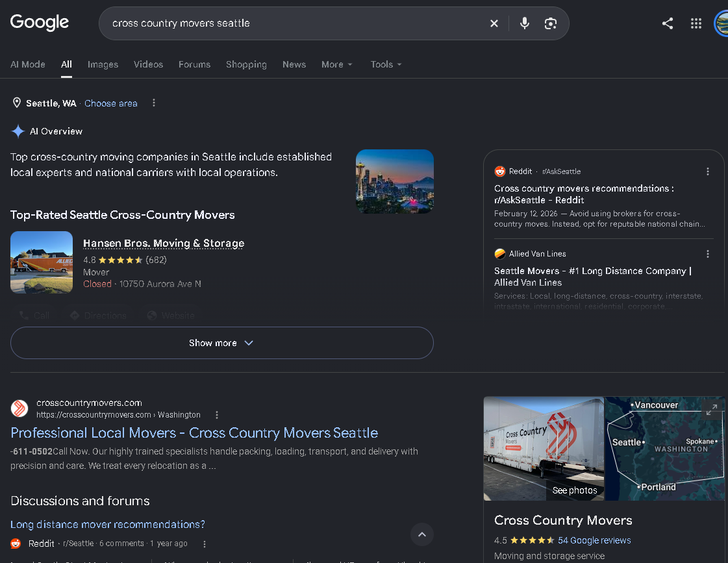
Task: Open the 54 Google reviews link
Action: tap(594, 541)
